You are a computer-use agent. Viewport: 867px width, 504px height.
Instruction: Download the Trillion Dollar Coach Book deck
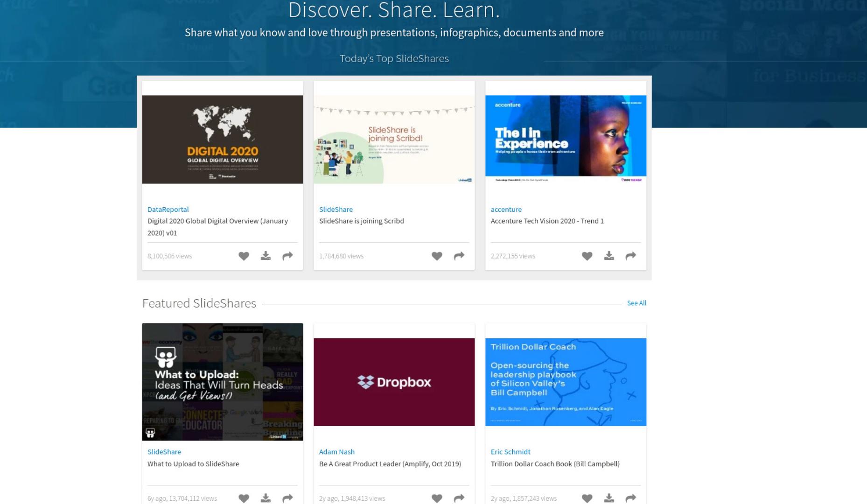point(609,498)
